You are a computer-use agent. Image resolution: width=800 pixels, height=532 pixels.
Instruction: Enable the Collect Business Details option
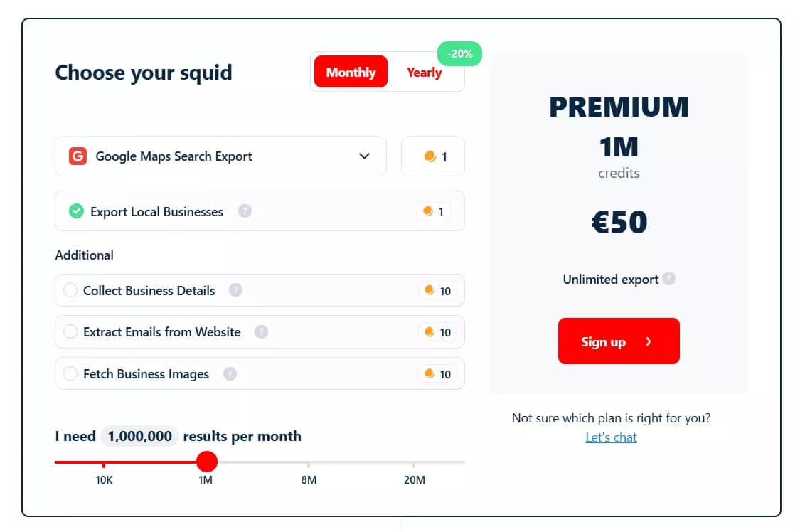(70, 290)
